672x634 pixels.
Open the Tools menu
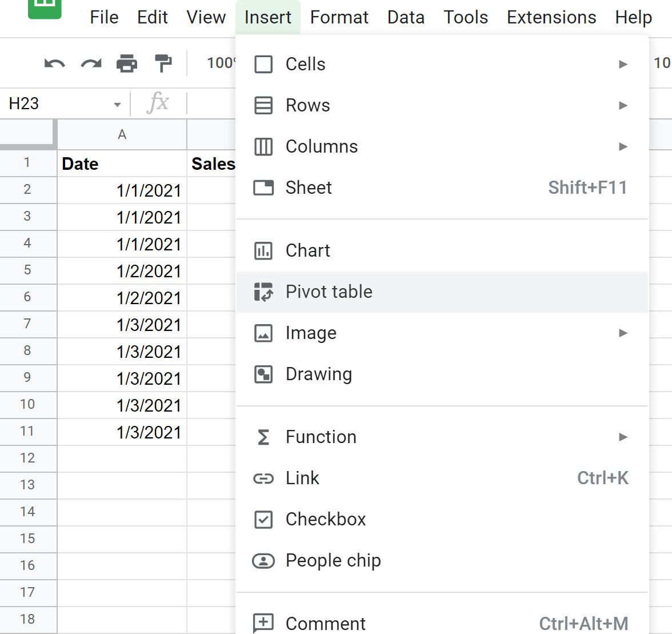[466, 18]
